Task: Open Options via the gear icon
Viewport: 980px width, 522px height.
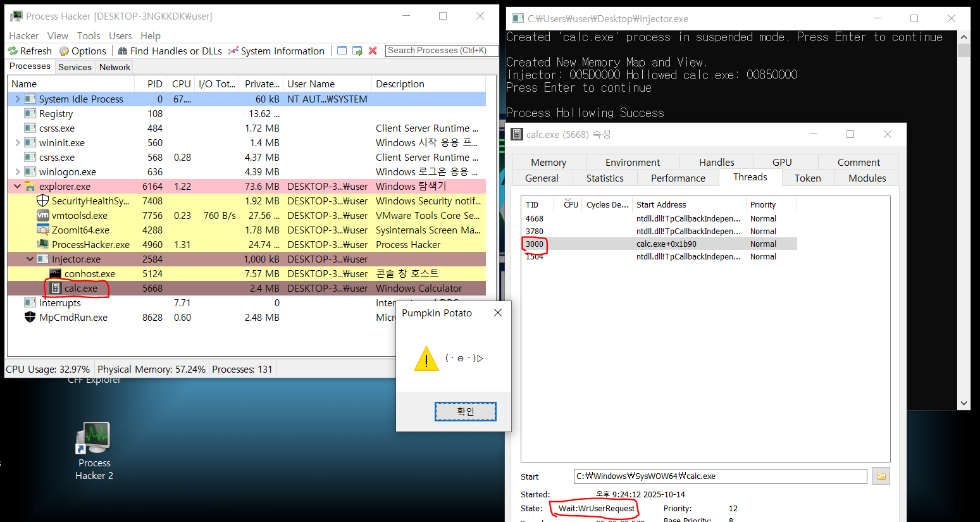Action: (64, 51)
